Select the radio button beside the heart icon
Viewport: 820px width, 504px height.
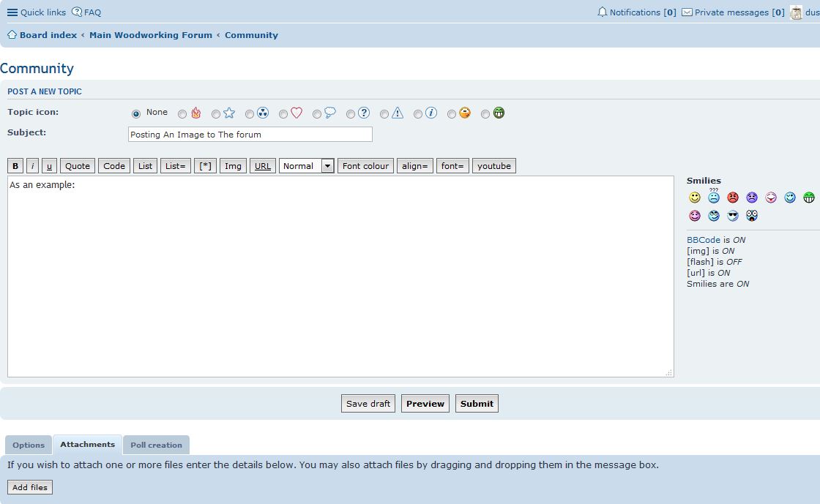coord(283,114)
